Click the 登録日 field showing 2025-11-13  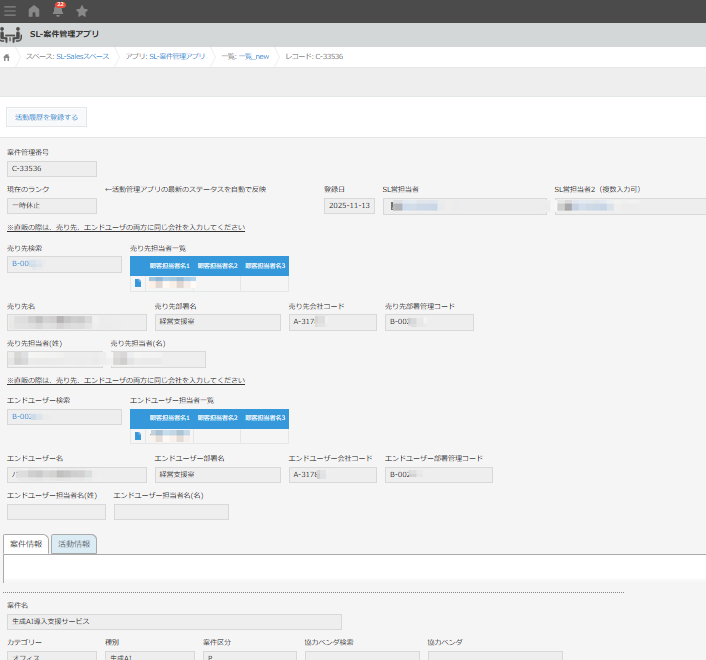(350, 206)
